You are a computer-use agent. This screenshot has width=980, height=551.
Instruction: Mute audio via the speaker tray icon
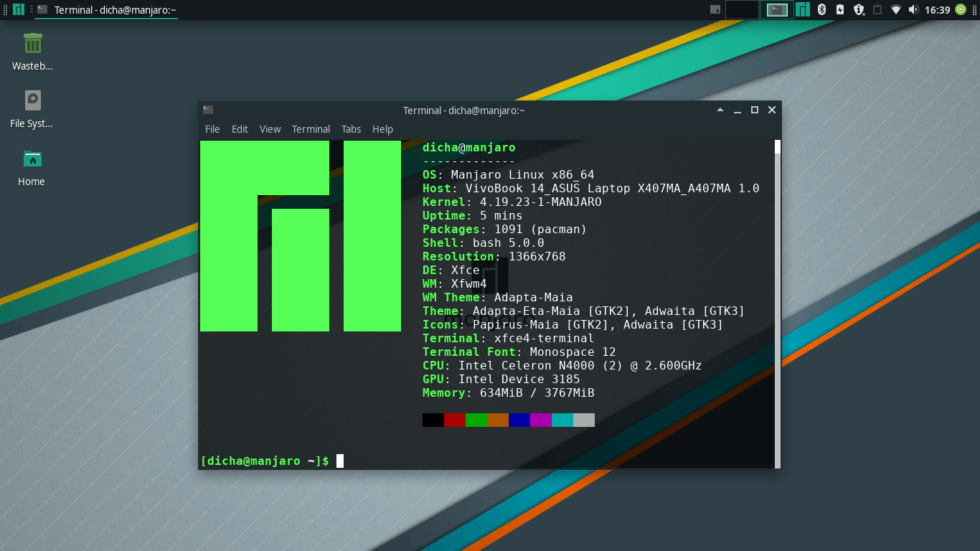tap(914, 10)
